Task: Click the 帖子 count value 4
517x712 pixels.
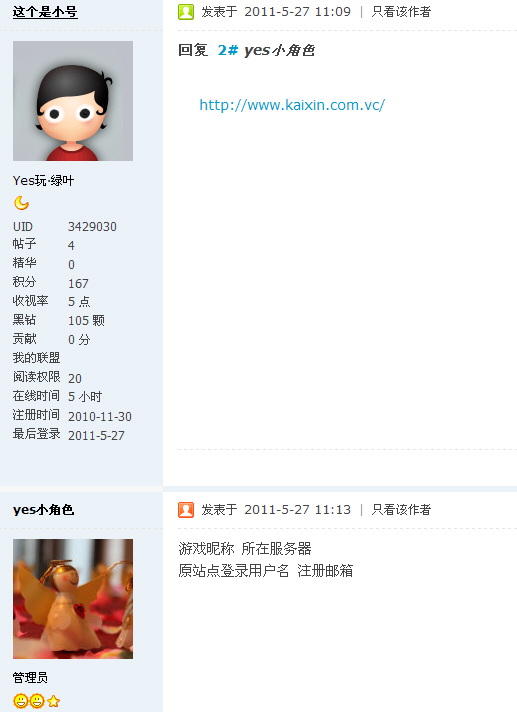Action: point(71,246)
